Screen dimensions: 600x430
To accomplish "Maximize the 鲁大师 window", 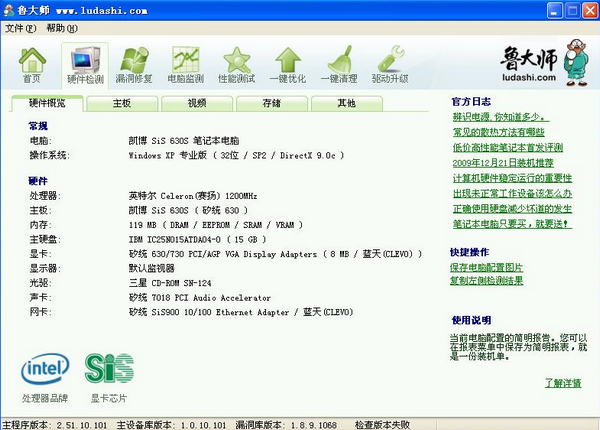I will (572, 10).
